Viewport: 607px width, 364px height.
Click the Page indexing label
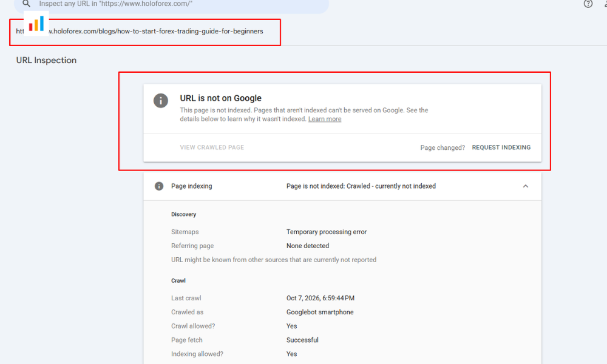[192, 186]
